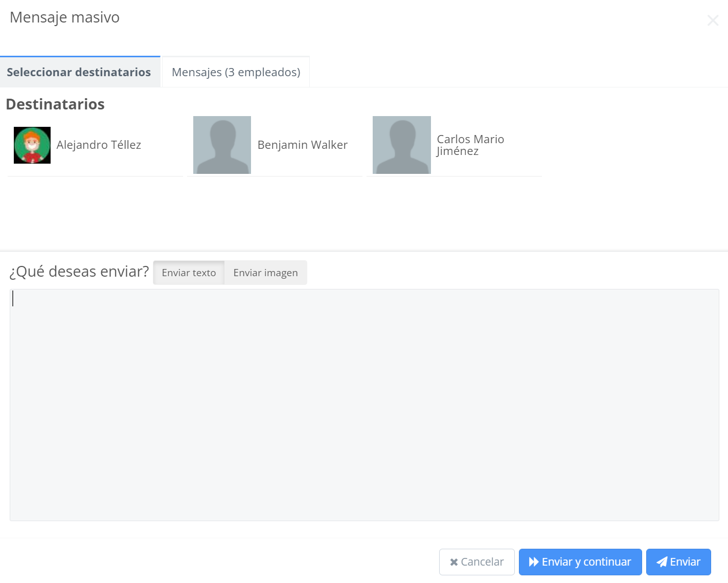Open the Seleccionar destinatarios tab

point(79,72)
